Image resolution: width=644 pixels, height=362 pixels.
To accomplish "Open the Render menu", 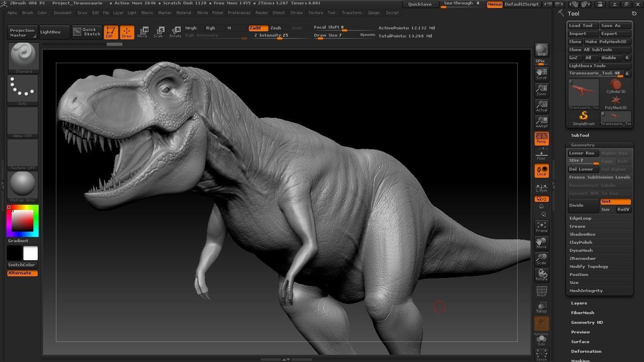I will [262, 13].
